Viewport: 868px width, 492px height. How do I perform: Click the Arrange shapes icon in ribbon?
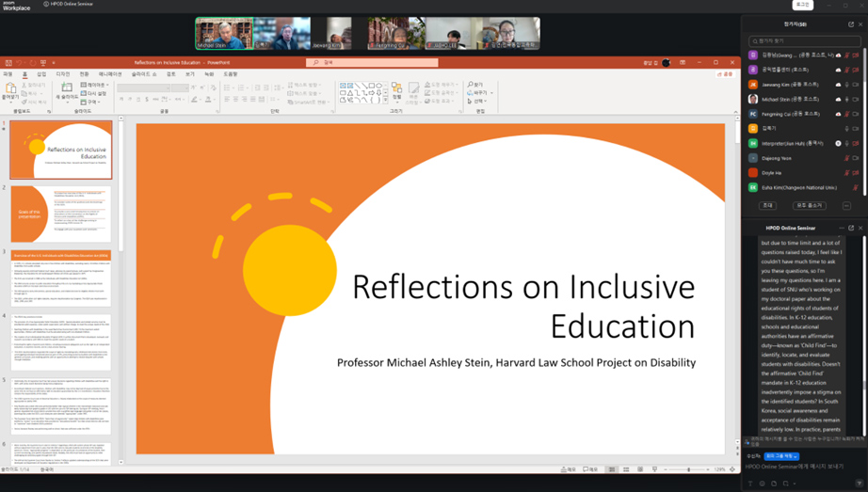[396, 88]
